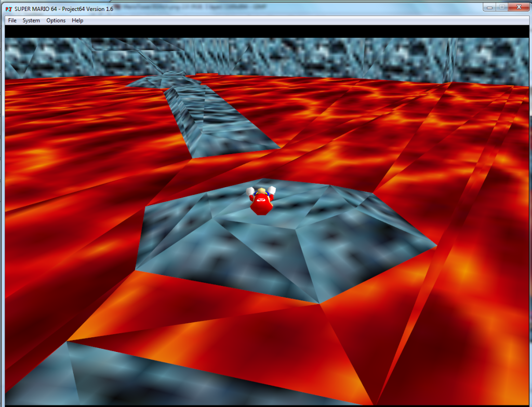Viewport: 532px width, 407px height.
Task: Click Mario's left white glove
Action: tap(250, 191)
